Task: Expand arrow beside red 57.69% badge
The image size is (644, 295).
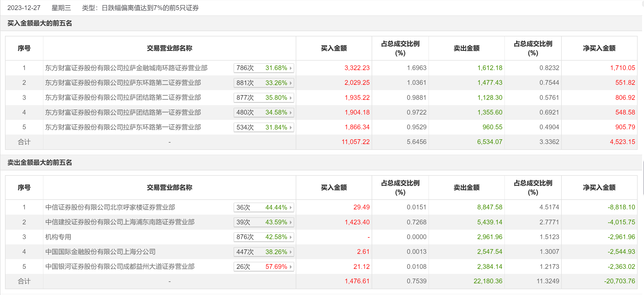Action: (291, 267)
